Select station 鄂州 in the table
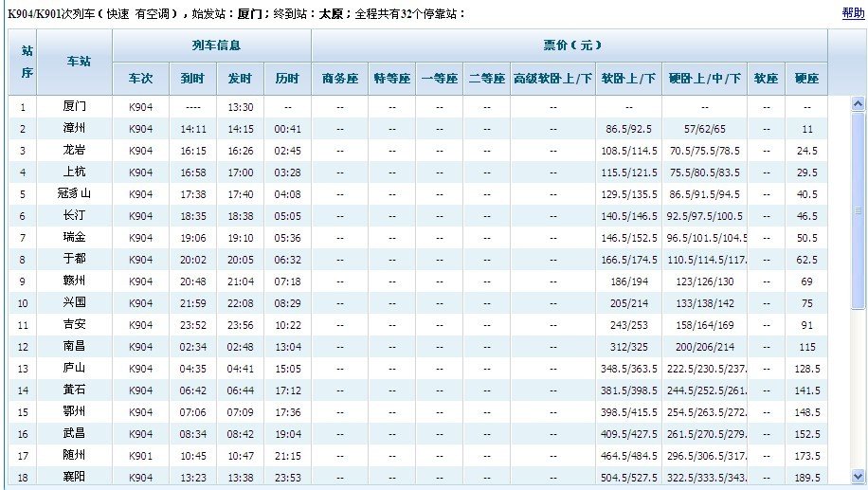 coord(74,411)
